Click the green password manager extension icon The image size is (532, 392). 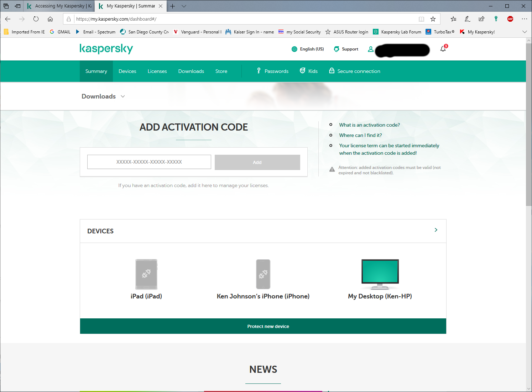point(496,19)
